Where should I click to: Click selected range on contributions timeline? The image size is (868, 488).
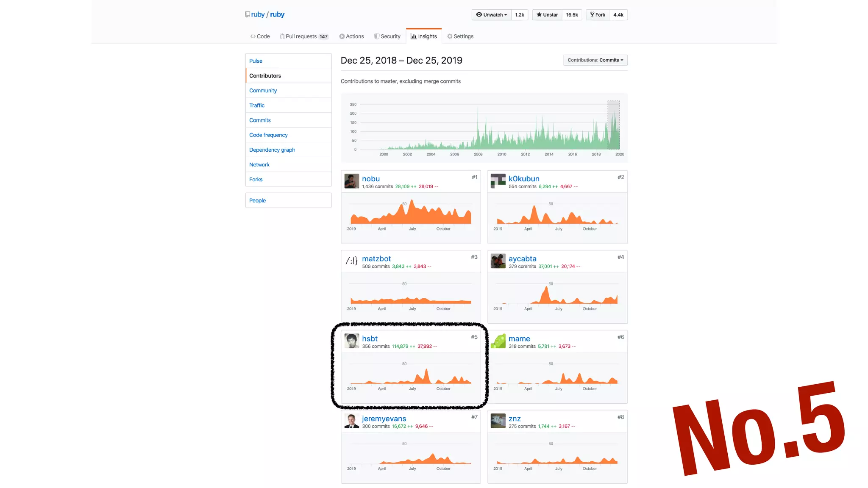613,125
